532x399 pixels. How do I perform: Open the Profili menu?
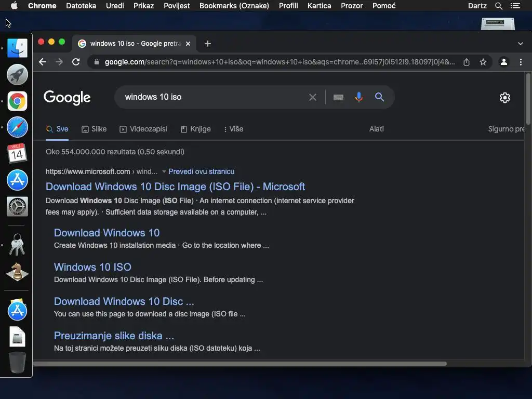point(288,6)
